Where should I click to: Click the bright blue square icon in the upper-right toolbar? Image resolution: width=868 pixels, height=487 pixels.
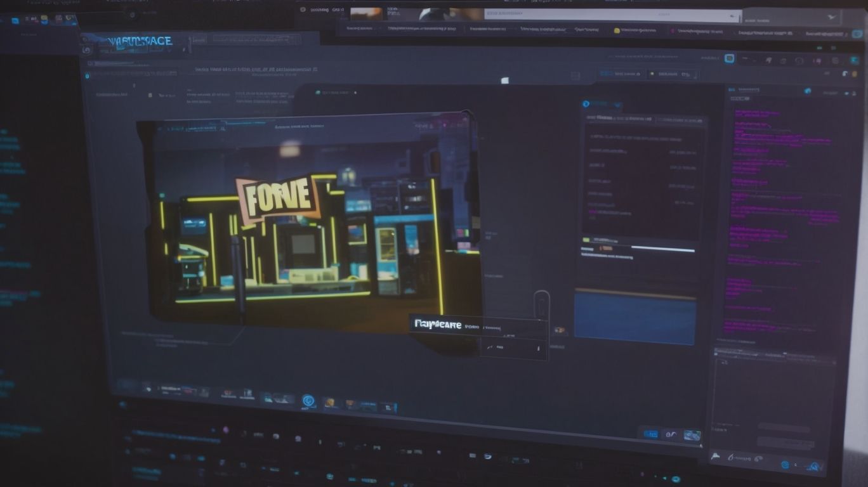729,58
